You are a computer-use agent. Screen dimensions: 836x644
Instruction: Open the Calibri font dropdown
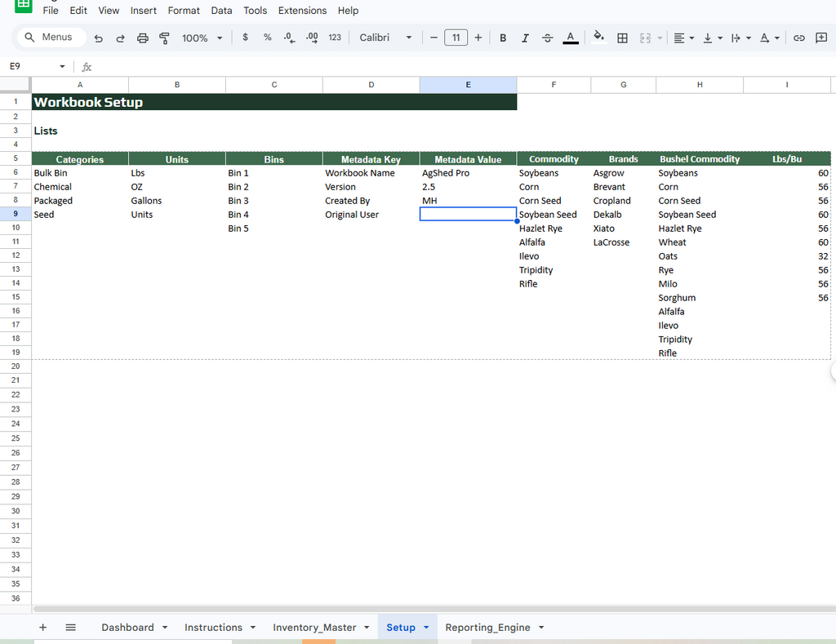385,38
